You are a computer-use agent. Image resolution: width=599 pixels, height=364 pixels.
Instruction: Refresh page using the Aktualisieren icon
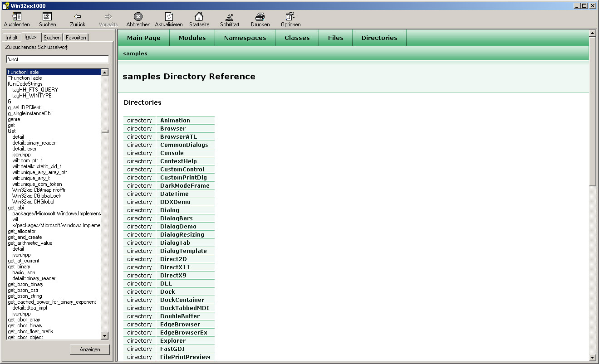[168, 17]
